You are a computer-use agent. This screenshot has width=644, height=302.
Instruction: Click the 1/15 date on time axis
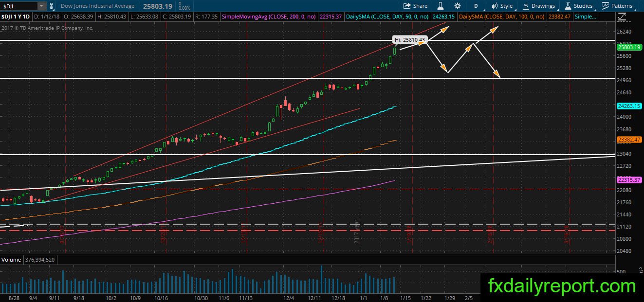pos(405,298)
